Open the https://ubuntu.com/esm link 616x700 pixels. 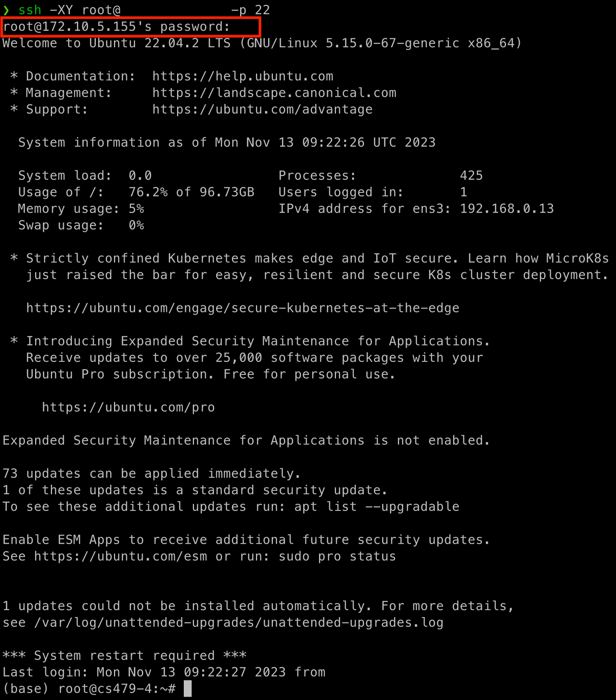coord(121,557)
